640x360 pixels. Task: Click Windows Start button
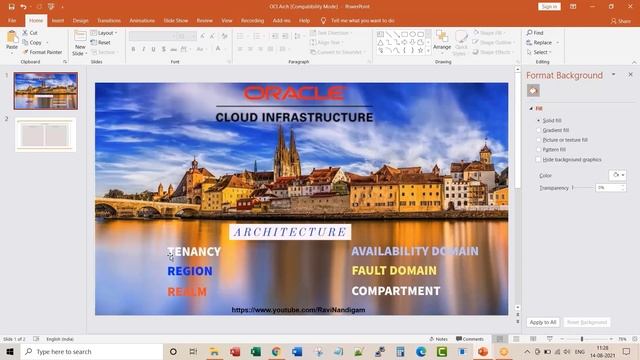click(x=10, y=351)
